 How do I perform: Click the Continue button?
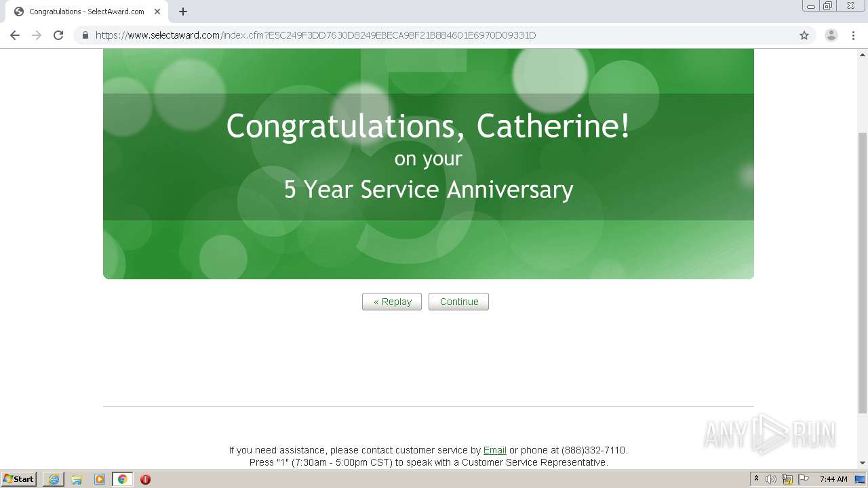point(458,302)
